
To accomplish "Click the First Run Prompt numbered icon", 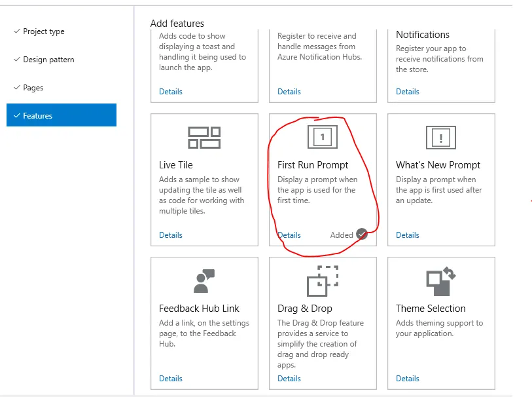I will pos(323,137).
